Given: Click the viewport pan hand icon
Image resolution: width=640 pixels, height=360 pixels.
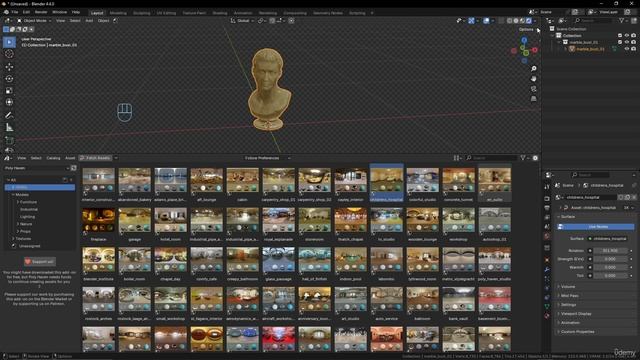Looking at the screenshot, I should (533, 78).
